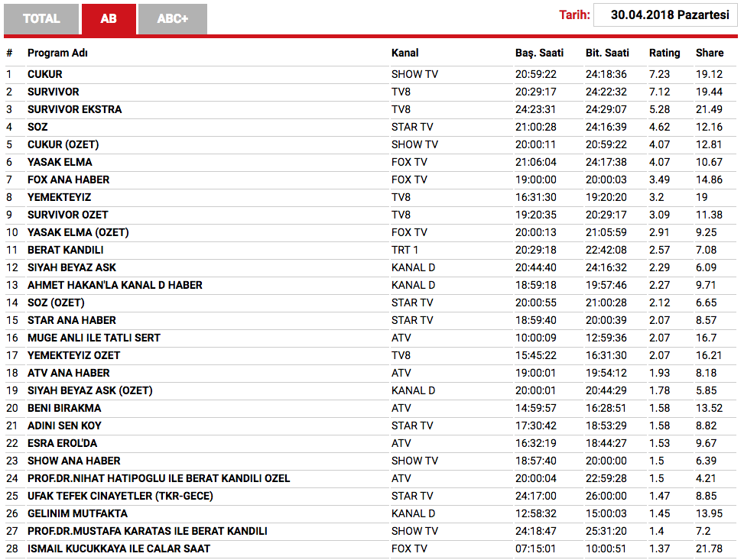Click ISMAIL KUCUKKAYA ILE CALAR SAAT
The height and width of the screenshot is (560, 744).
click(x=119, y=549)
